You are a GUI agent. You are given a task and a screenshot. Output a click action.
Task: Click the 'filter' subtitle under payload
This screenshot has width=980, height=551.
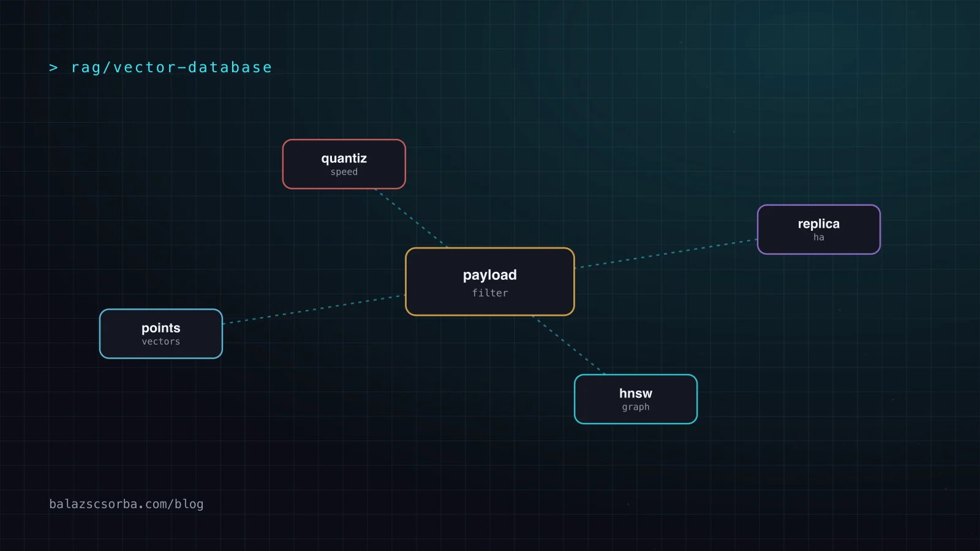[x=490, y=293]
